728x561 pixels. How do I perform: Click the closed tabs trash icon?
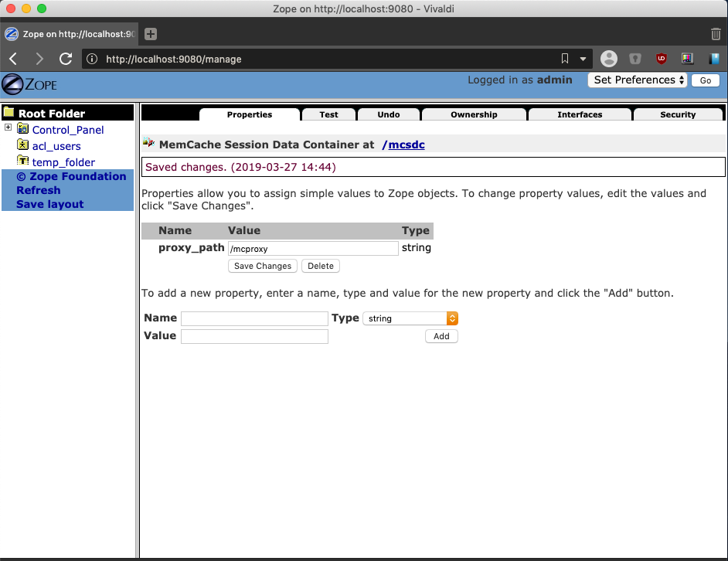pyautogui.click(x=716, y=34)
